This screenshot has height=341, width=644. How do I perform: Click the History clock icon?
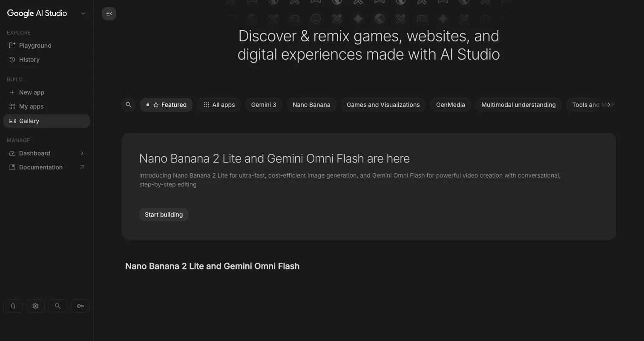12,60
